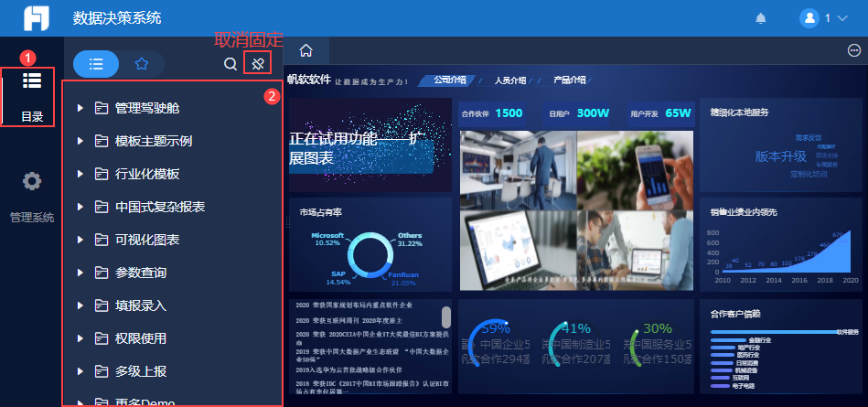Screen dimensions: 868x407
Task: Click the search magnifier in directory panel
Action: [230, 64]
